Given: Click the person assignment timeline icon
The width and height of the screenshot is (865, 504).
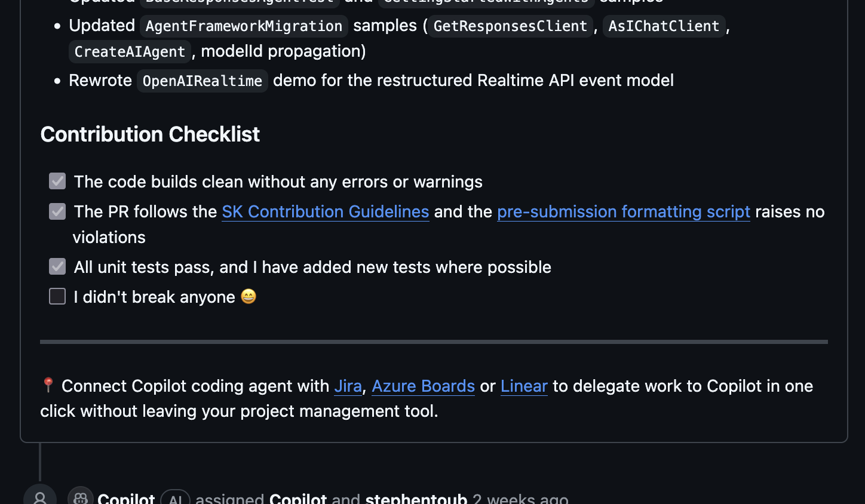Looking at the screenshot, I should pos(40,497).
